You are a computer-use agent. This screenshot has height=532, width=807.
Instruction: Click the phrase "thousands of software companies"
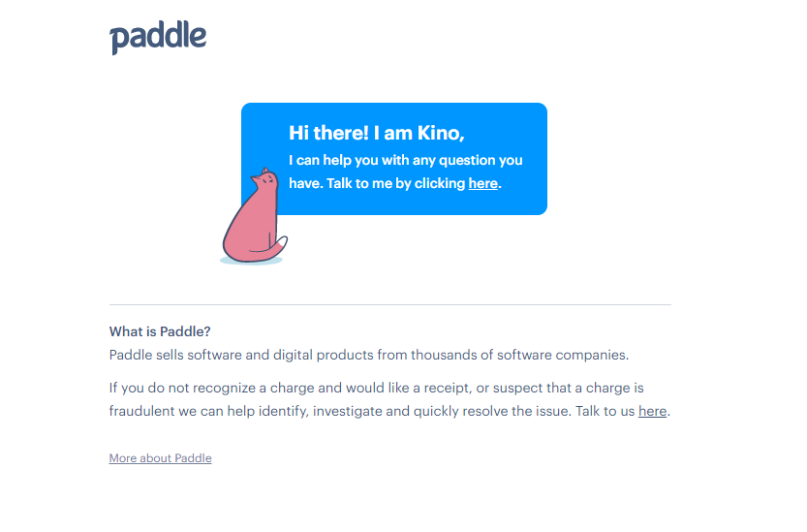pos(519,355)
